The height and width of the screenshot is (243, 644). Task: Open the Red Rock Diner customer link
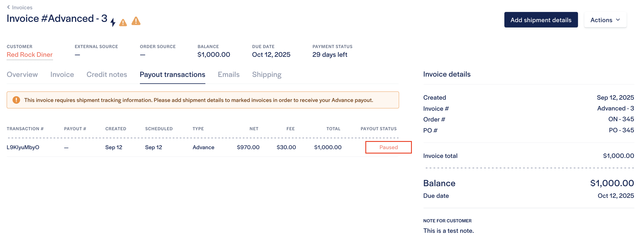[30, 55]
